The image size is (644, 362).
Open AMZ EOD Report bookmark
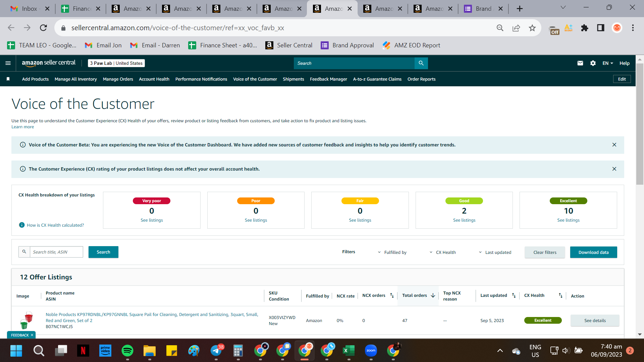coord(412,45)
